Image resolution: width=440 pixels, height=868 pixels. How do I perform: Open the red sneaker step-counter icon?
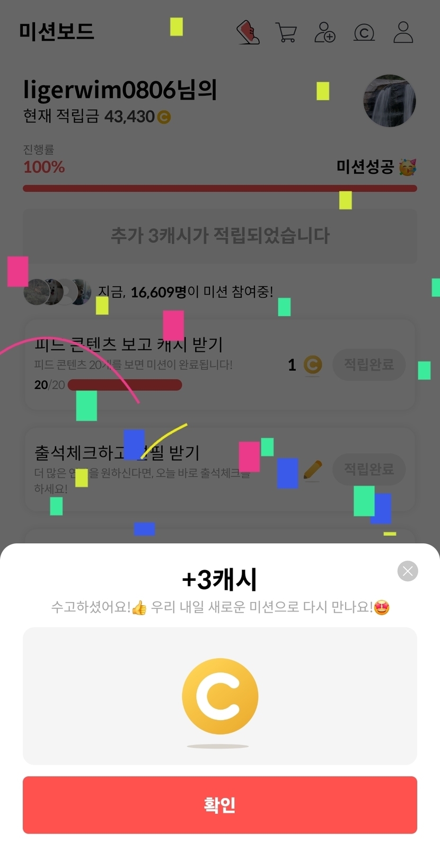point(248,32)
